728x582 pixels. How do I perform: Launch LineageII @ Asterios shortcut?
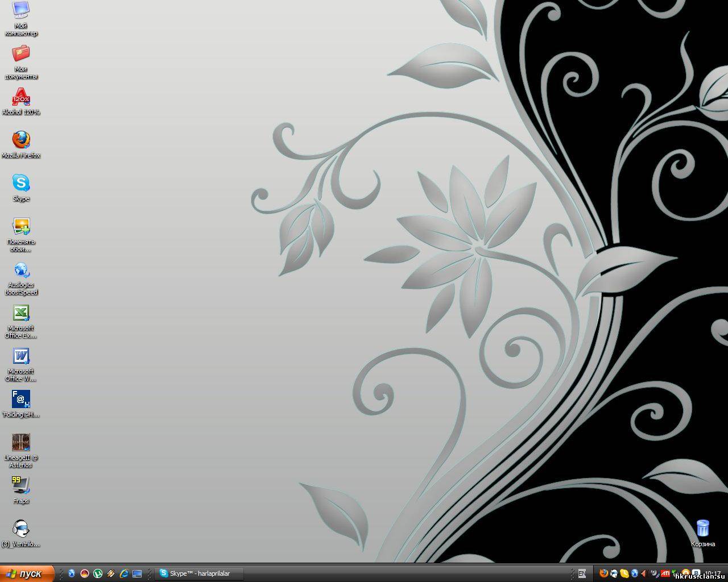21,443
